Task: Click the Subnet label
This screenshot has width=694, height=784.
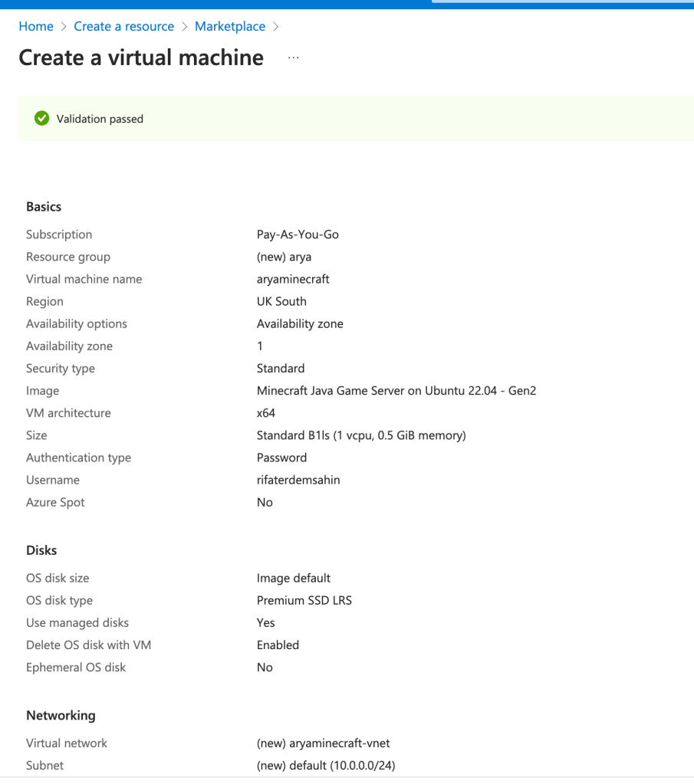Action: click(x=44, y=766)
